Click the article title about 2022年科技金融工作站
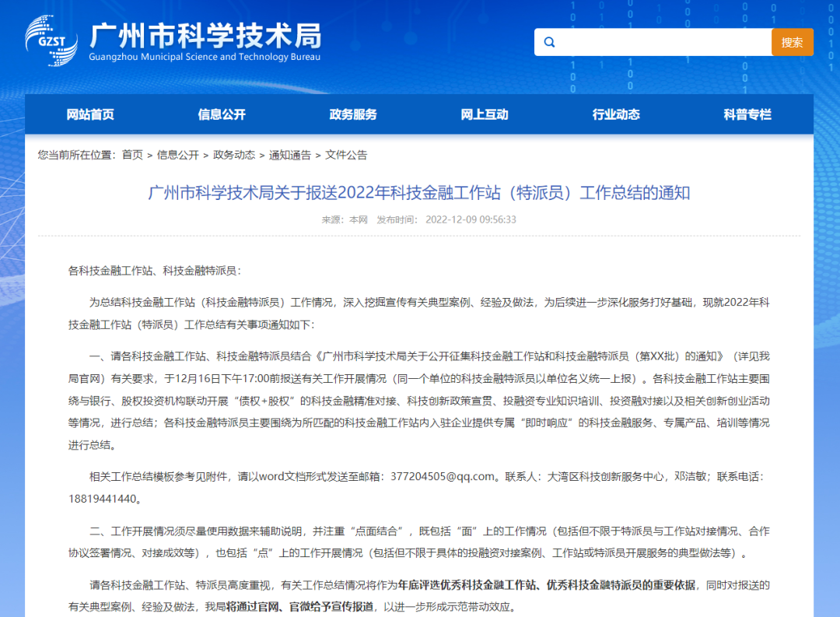Viewport: 840px width, 617px height. point(419,193)
